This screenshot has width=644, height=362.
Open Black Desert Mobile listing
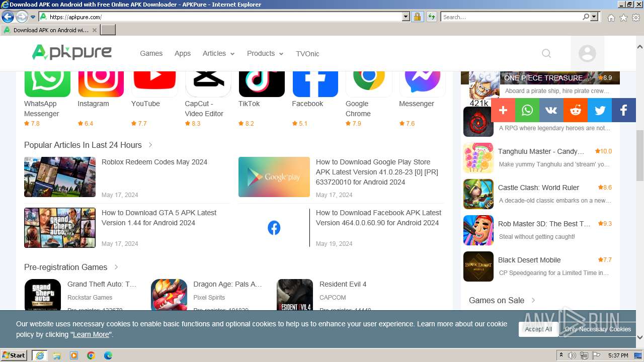pos(529,260)
